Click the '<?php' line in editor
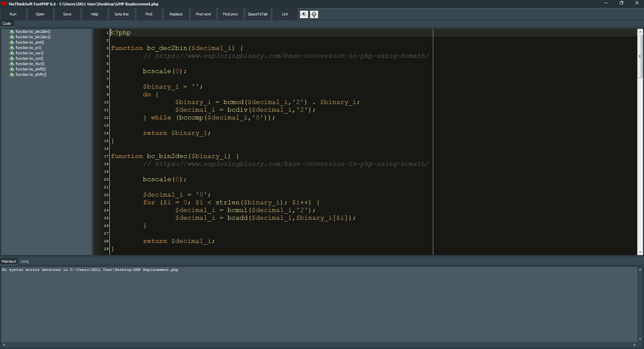Screen dimensions: 644x349 point(121,33)
